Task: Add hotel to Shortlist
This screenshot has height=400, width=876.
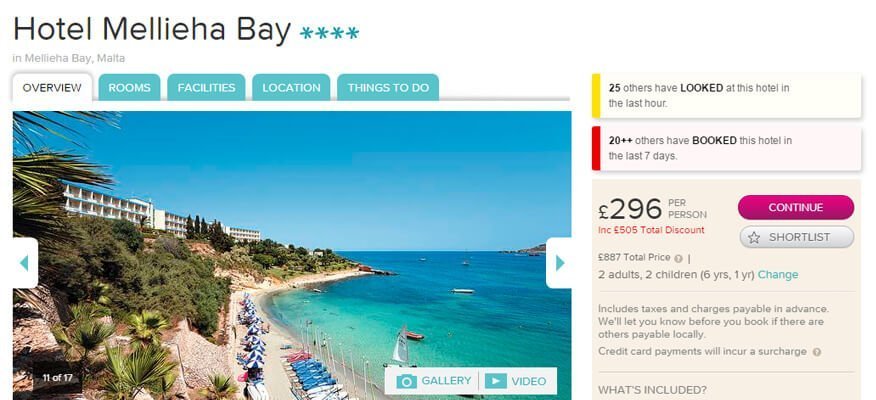Action: [797, 237]
